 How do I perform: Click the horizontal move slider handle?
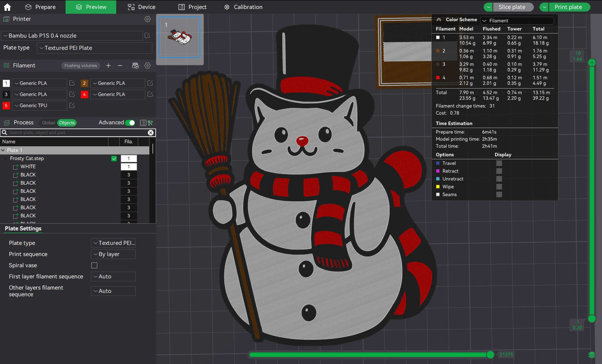tap(491, 355)
